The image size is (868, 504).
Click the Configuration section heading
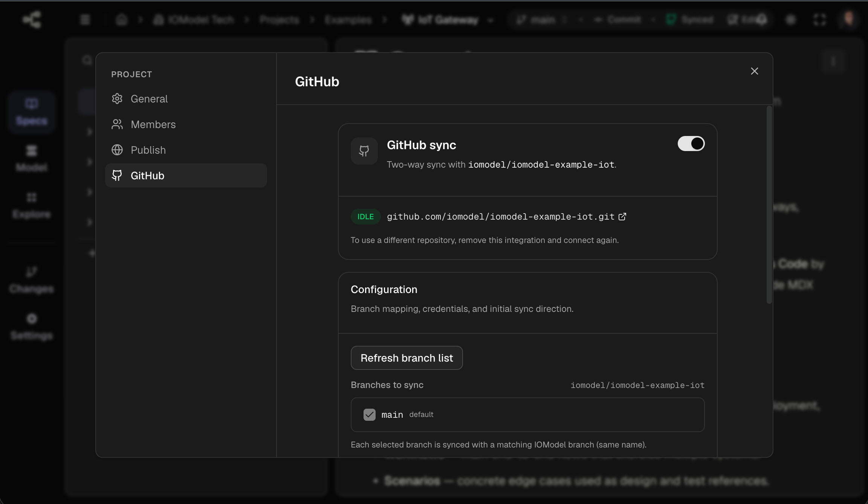[x=384, y=289]
